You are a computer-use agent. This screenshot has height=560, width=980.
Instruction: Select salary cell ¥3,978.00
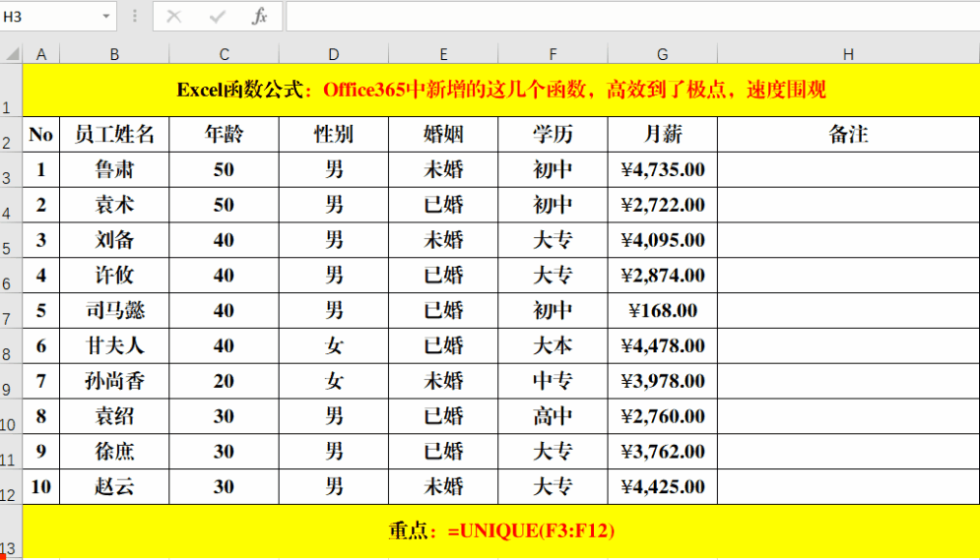coord(663,381)
